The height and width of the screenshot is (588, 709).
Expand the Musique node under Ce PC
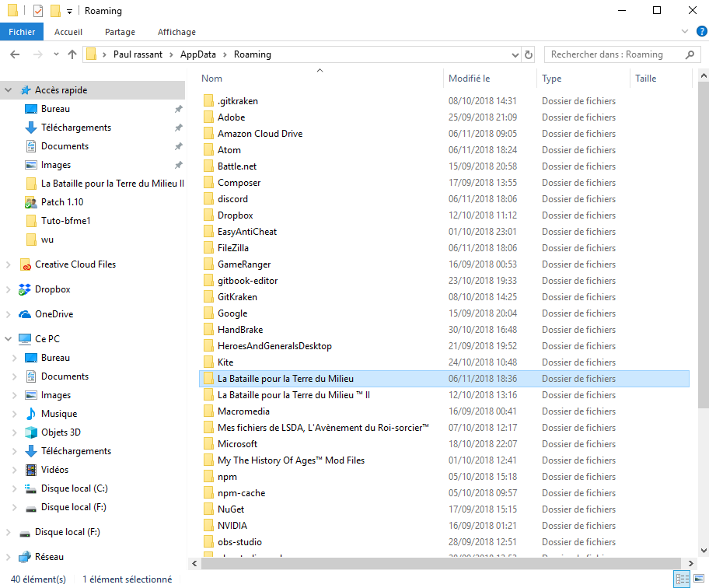click(15, 414)
